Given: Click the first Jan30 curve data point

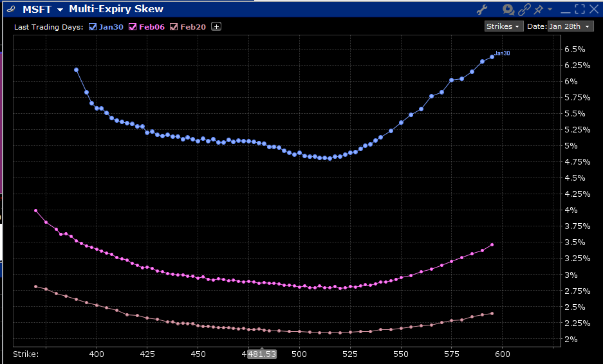Looking at the screenshot, I should [x=76, y=70].
